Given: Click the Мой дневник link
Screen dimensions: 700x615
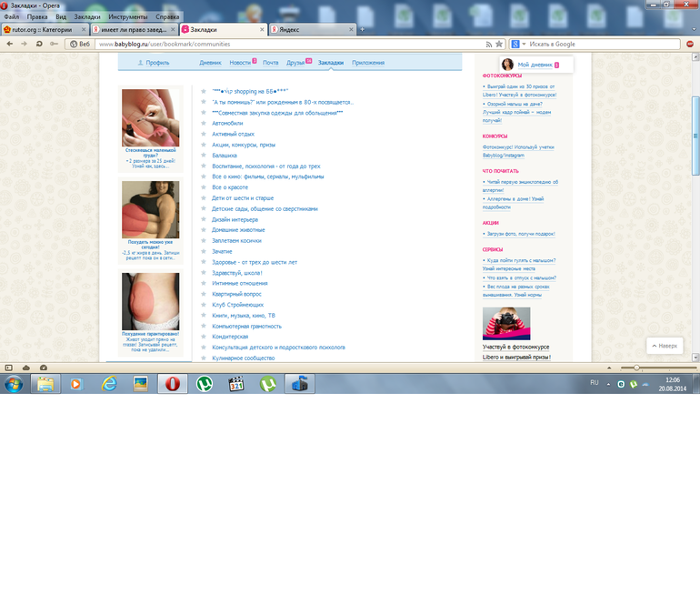Looking at the screenshot, I should 535,65.
